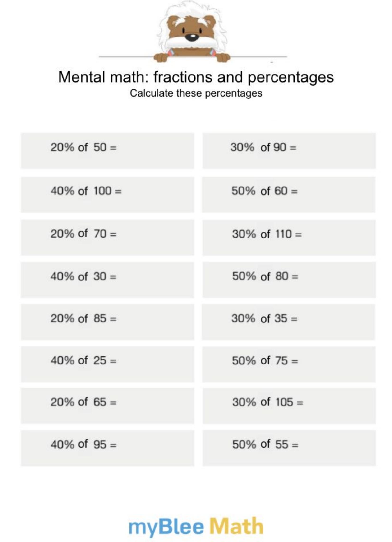This screenshot has width=392, height=542.
Task: Choose the "30% of 110" problem box
Action: pyautogui.click(x=289, y=238)
